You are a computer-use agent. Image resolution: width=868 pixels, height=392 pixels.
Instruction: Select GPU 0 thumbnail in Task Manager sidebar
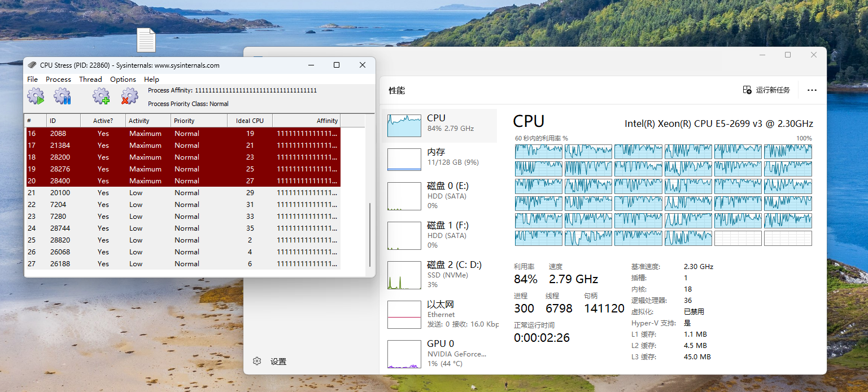pos(404,354)
